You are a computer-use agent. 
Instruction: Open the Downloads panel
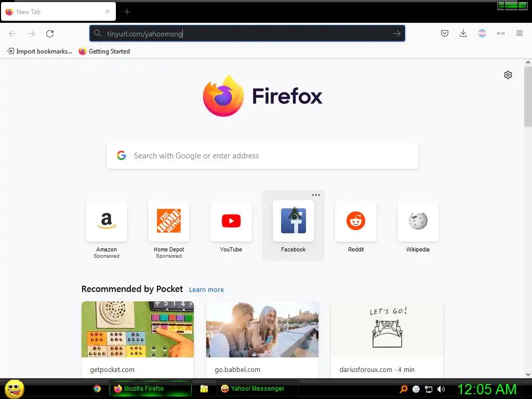point(463,33)
